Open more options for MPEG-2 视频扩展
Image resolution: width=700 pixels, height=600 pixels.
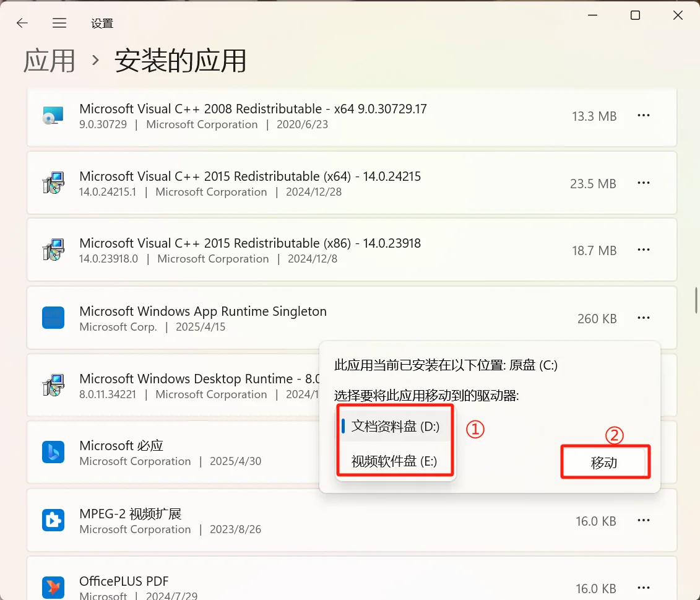[x=644, y=520]
